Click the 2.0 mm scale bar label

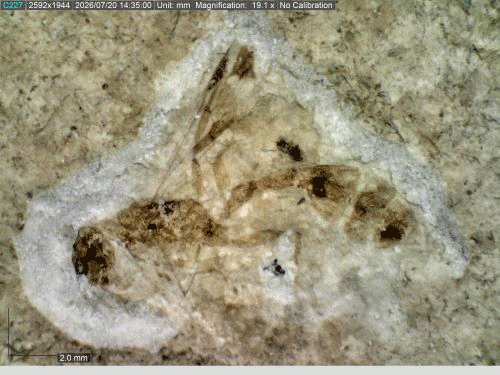tap(73, 358)
